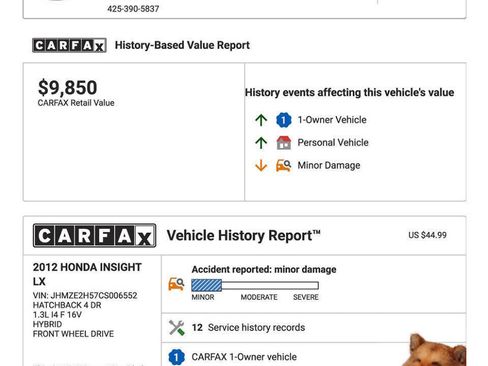
Task: Click the MODERATE scale label
Action: (259, 297)
